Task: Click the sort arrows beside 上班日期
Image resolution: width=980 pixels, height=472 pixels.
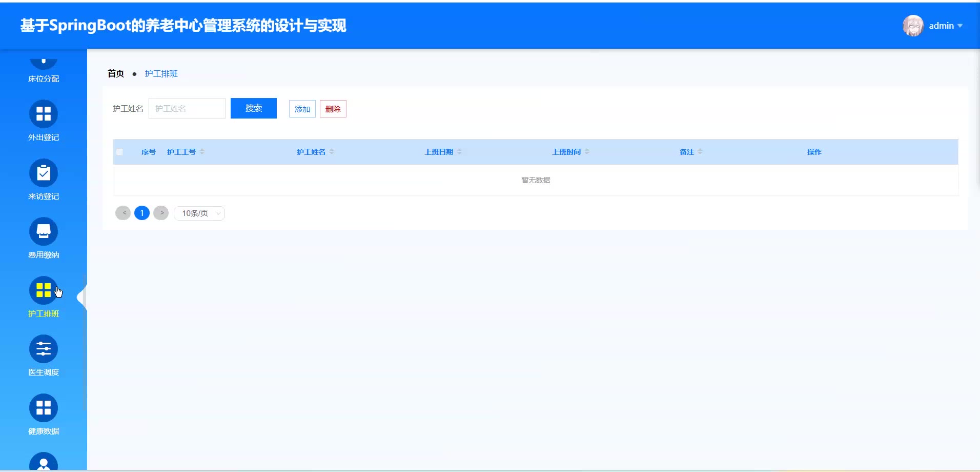Action: (459, 152)
